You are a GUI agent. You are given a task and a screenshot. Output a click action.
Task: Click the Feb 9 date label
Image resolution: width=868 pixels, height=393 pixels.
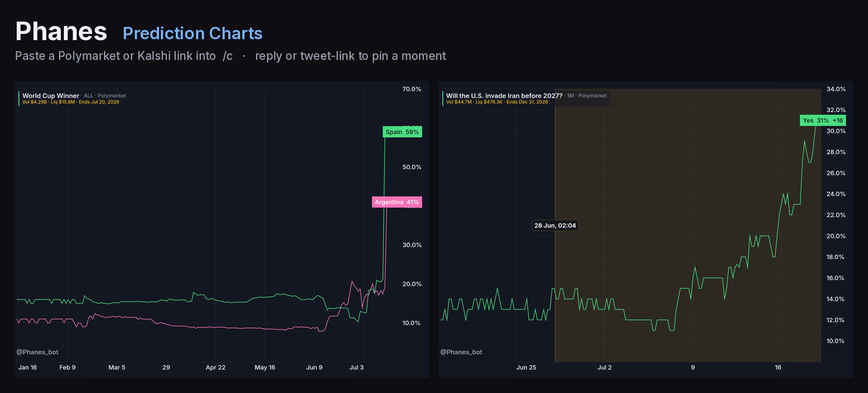[67, 367]
